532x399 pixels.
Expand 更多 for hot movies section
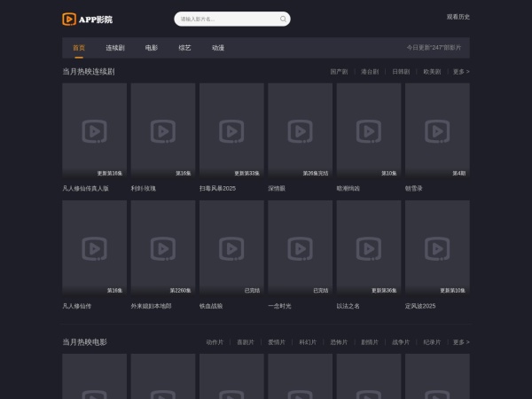click(x=461, y=341)
